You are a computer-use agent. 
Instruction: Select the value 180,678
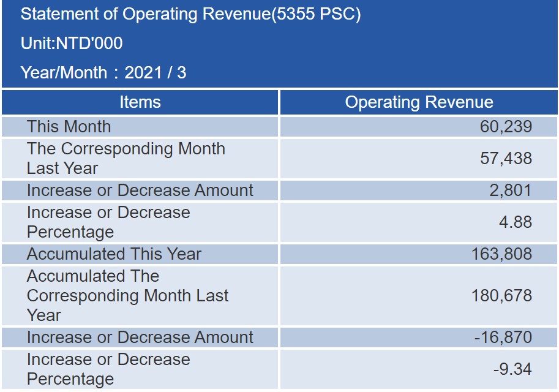pos(501,296)
